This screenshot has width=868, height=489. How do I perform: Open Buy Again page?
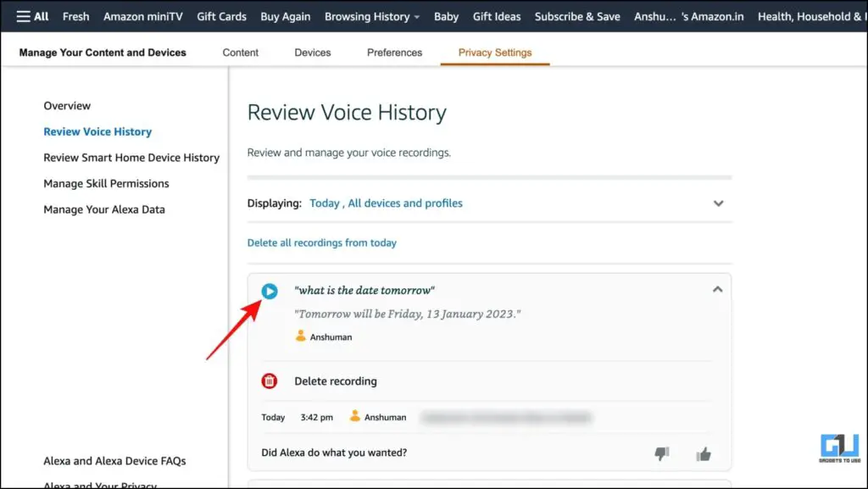tap(285, 17)
